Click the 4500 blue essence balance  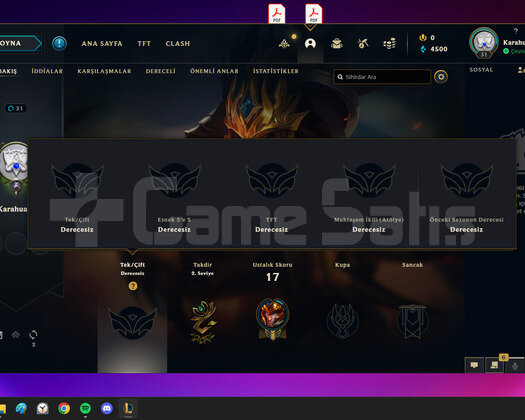click(434, 49)
